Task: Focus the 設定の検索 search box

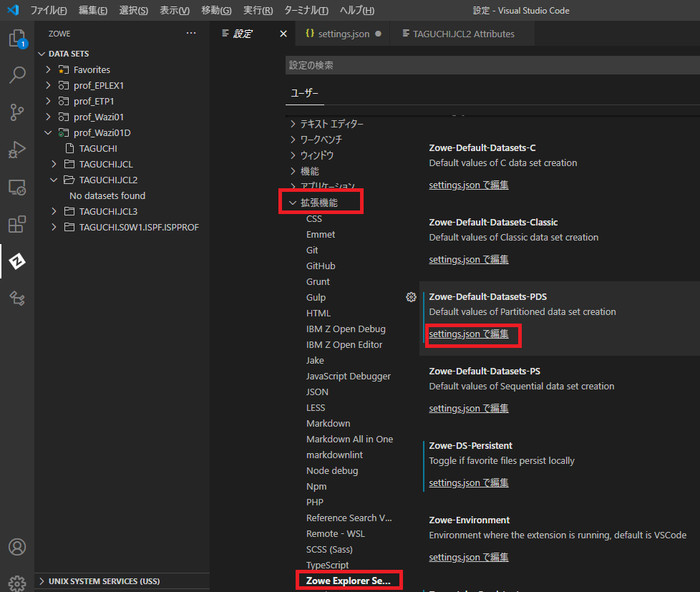Action: [x=492, y=65]
